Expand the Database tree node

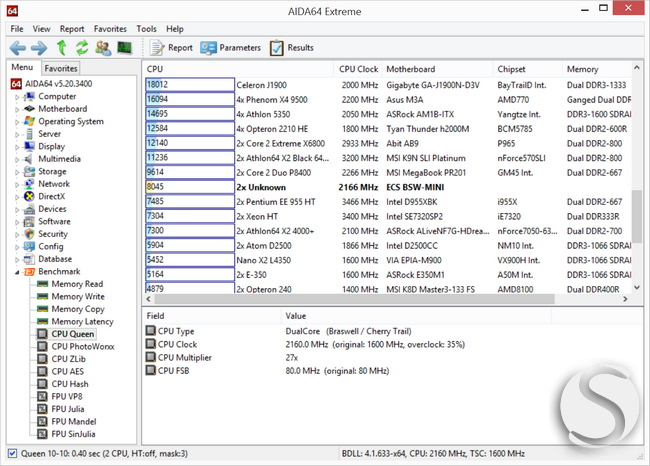[x=17, y=260]
